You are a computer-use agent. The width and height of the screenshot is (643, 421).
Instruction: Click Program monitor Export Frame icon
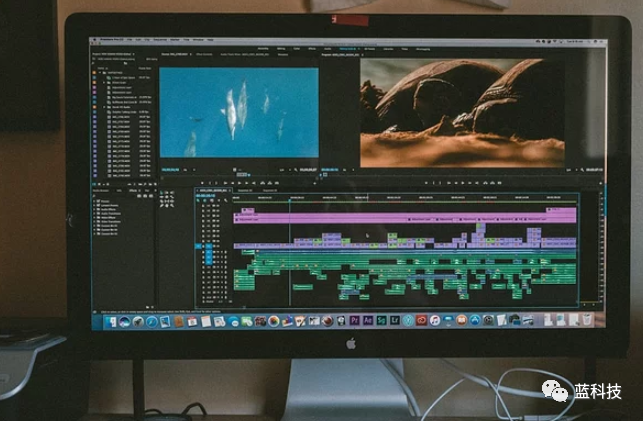point(499,182)
